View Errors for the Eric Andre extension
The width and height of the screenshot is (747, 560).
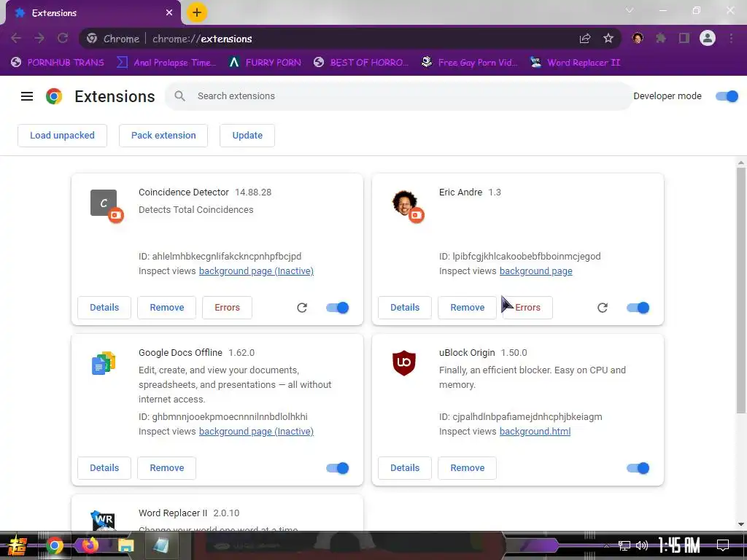coord(528,308)
